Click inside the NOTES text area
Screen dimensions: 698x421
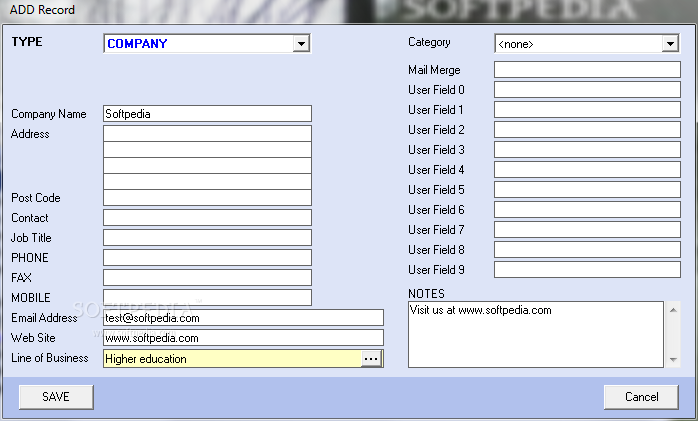point(536,335)
